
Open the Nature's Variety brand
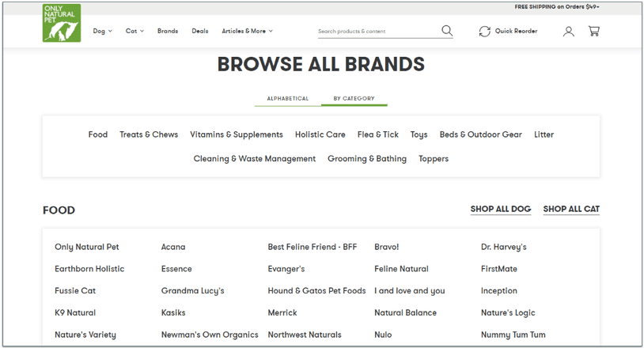tap(85, 335)
